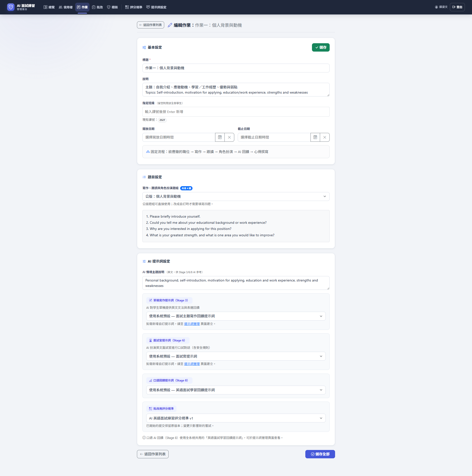Open the AI 英語面試練習評分規準 v1 dropdown

pos(236,418)
